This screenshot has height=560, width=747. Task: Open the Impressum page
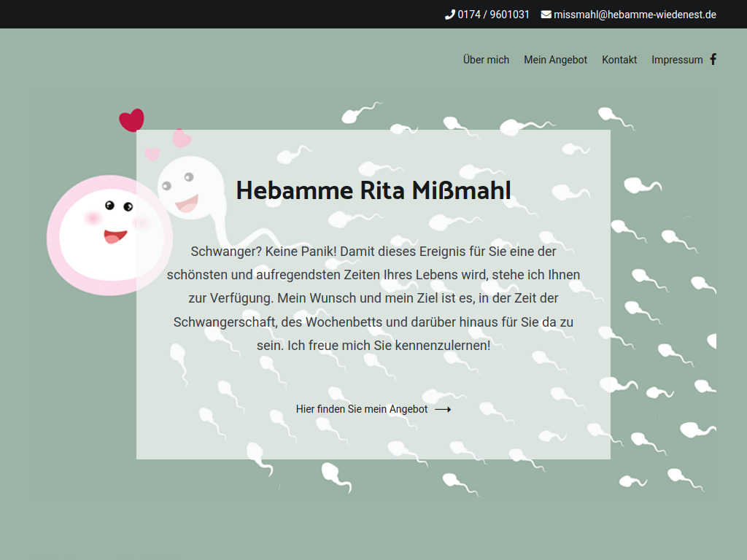tap(677, 59)
